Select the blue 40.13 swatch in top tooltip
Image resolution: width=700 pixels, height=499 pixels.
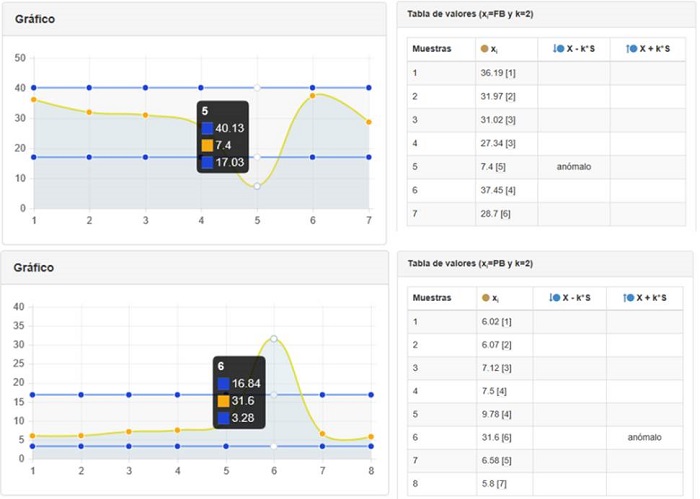(207, 128)
